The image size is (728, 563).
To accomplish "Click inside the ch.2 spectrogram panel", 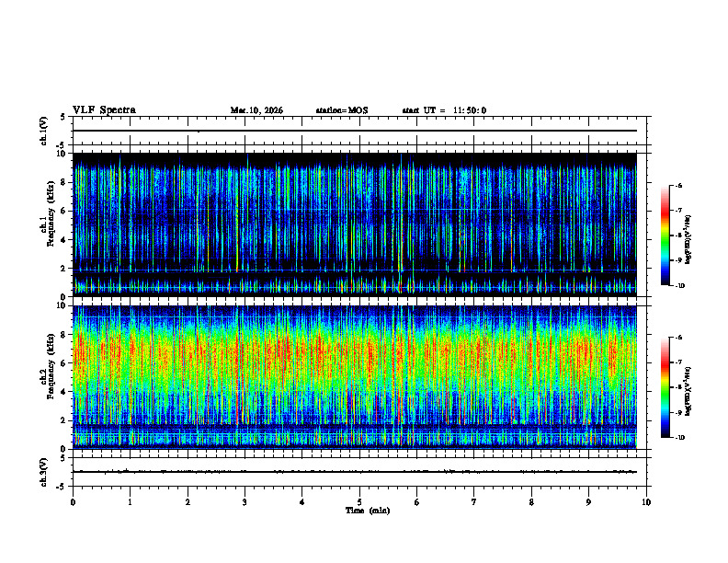I will tap(355, 377).
